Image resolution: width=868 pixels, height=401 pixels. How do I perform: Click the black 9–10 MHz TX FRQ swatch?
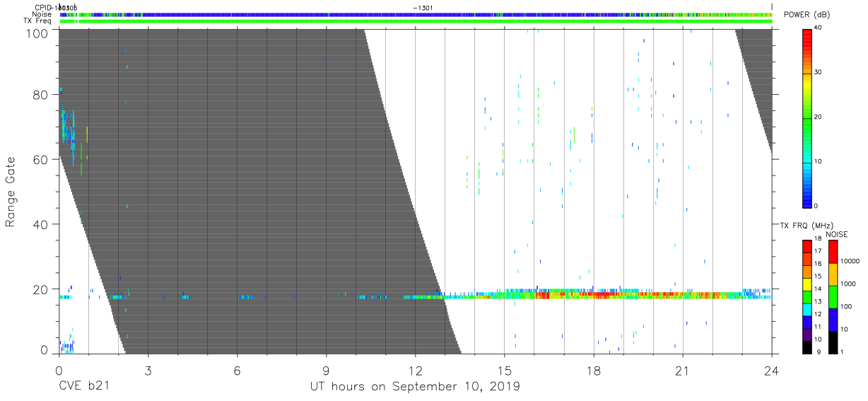pos(807,347)
